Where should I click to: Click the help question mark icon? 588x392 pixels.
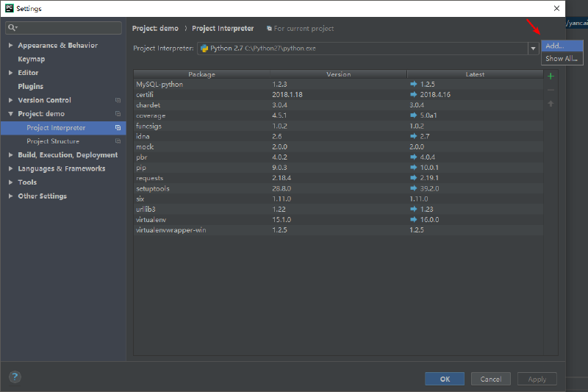pos(15,377)
